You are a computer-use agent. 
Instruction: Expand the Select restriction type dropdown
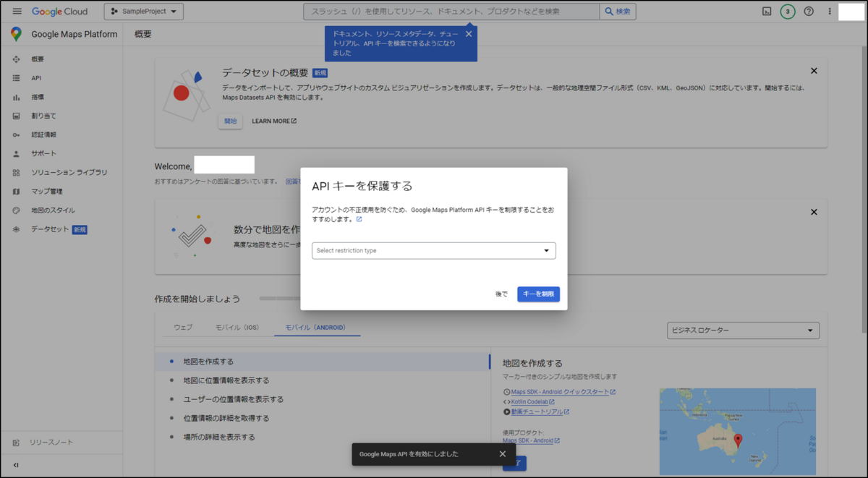click(434, 250)
